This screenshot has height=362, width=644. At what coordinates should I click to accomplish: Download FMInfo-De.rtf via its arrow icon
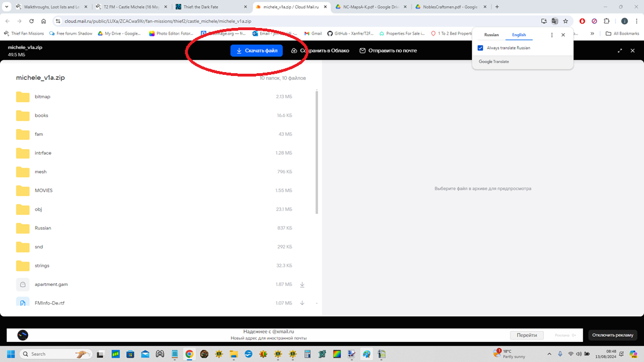302,303
